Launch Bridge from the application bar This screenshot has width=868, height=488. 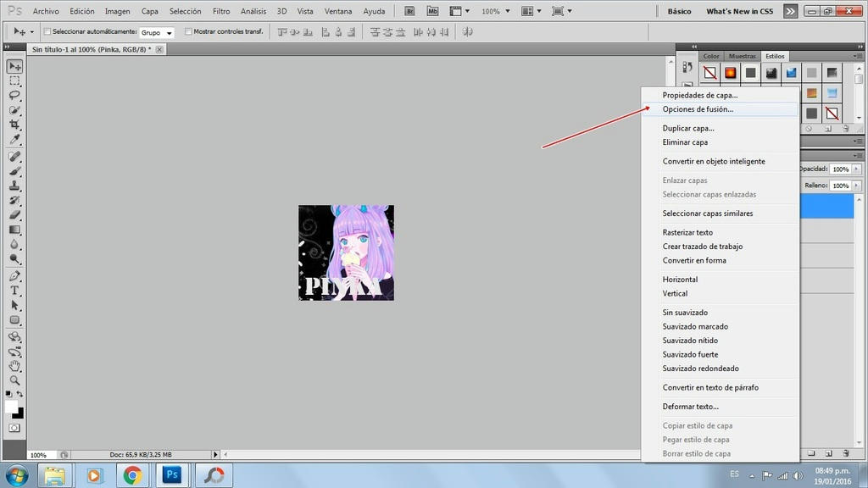[409, 11]
